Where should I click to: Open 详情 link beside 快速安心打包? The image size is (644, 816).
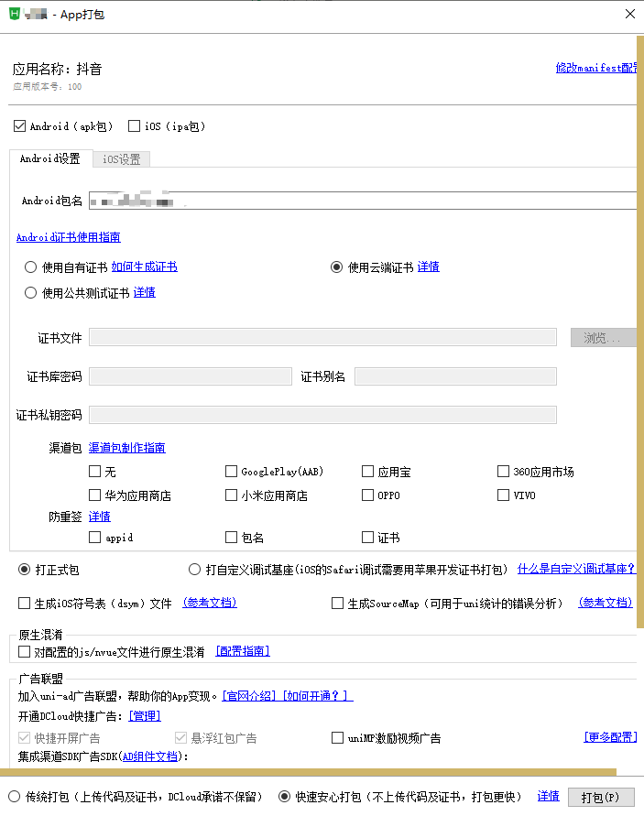click(548, 796)
